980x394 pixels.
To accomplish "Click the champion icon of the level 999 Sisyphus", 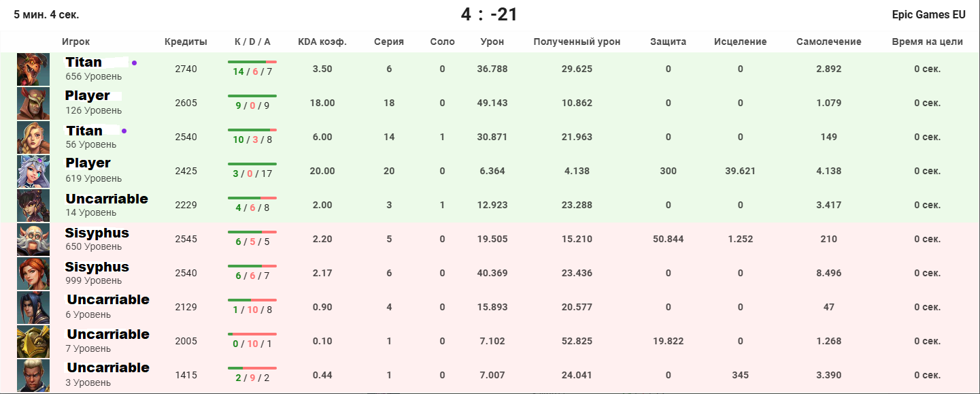I will (x=33, y=274).
